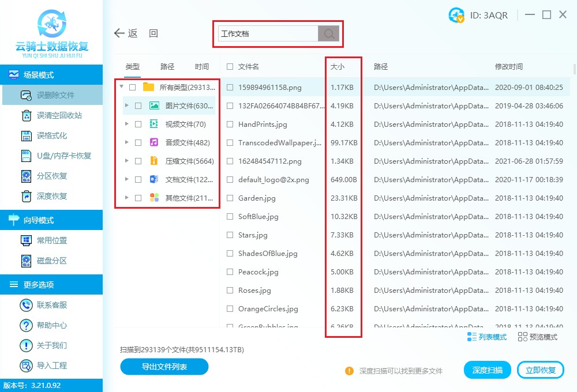Expand the 压缩文件 tree node
This screenshot has width=577, height=392.
tap(127, 161)
